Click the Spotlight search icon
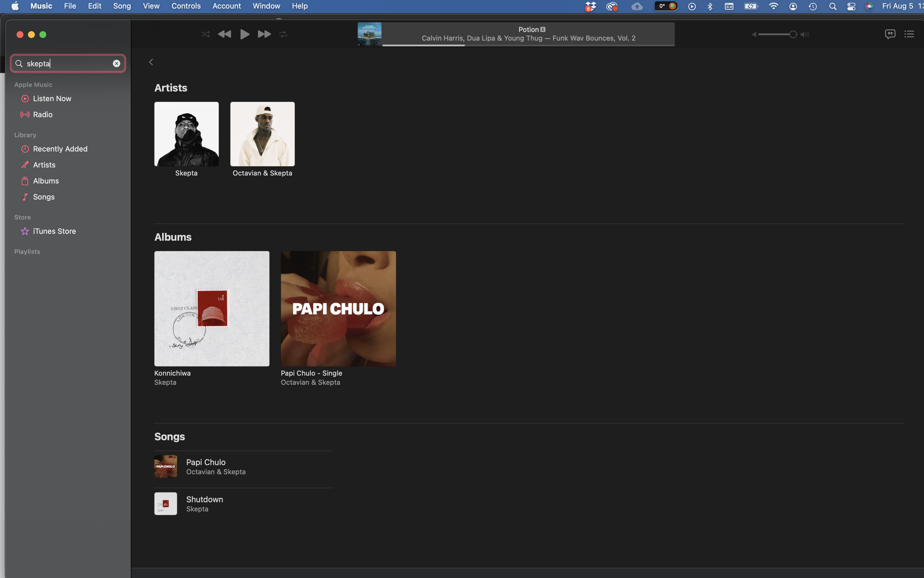 point(833,7)
